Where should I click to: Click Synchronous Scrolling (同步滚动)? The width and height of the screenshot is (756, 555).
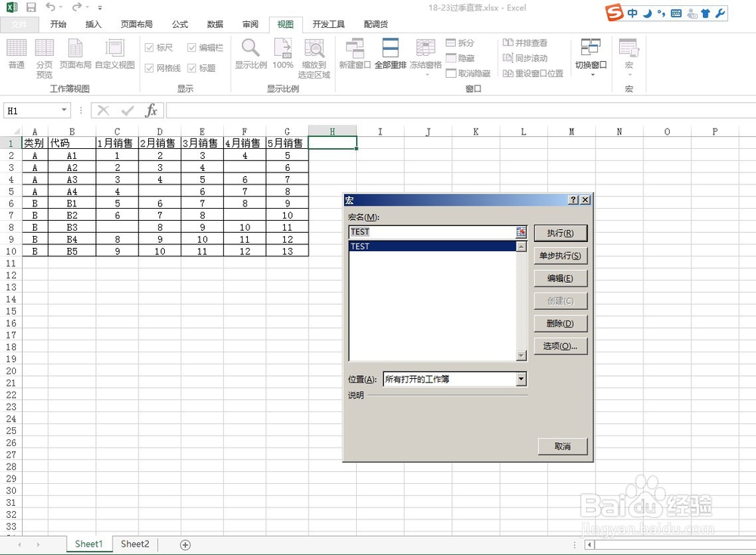click(x=525, y=58)
